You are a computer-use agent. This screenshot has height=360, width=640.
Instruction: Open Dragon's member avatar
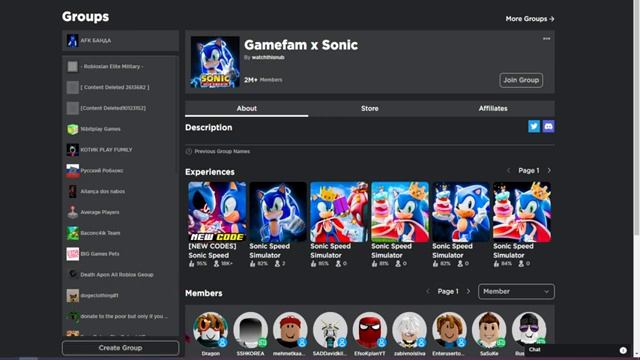pos(210,329)
